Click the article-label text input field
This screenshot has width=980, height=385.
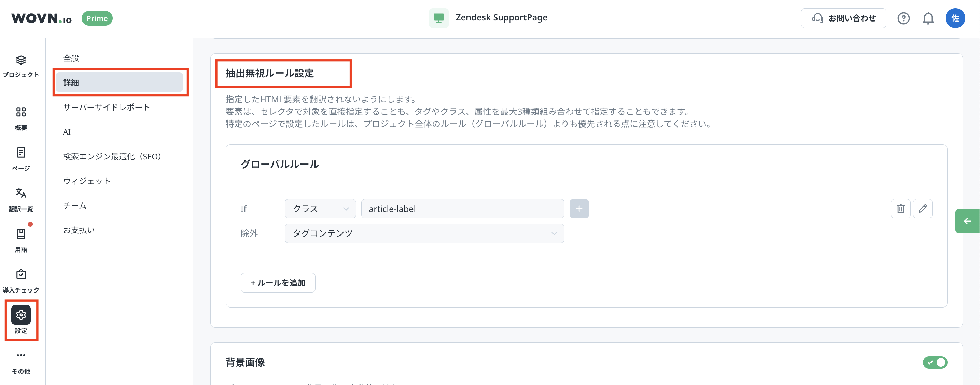[462, 209]
